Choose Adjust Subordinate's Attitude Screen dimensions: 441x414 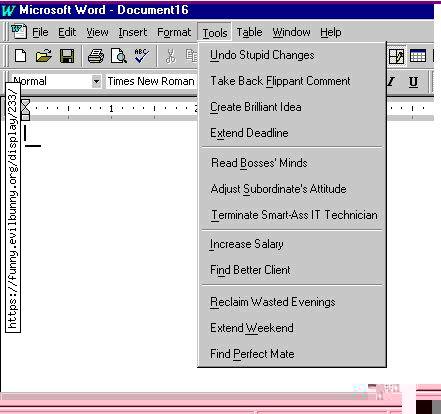click(x=292, y=189)
